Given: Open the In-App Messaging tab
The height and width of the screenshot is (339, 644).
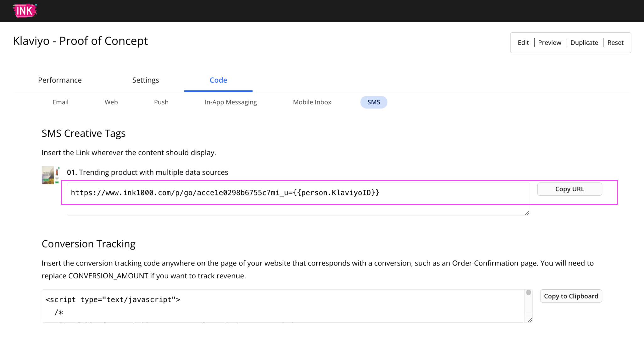Looking at the screenshot, I should [x=230, y=102].
